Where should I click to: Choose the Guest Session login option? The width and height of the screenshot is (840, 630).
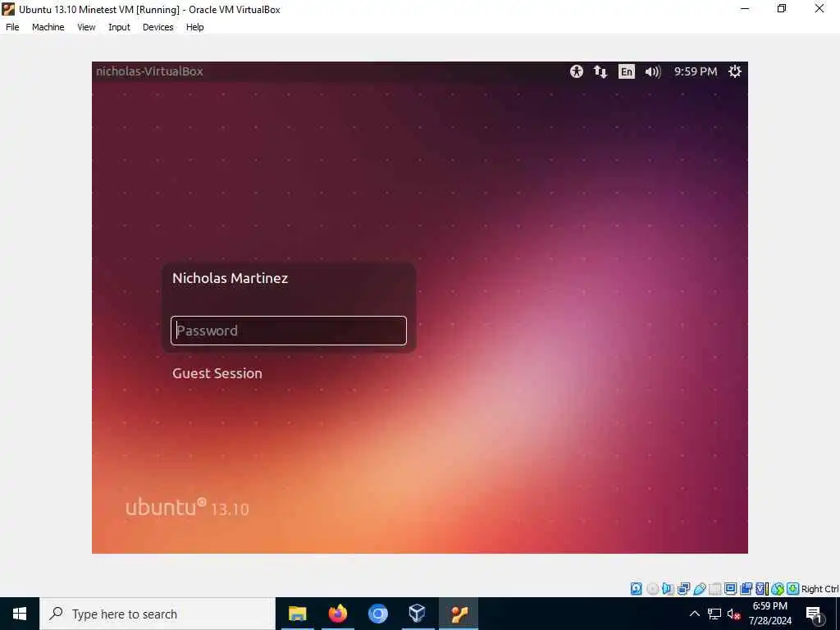[217, 373]
